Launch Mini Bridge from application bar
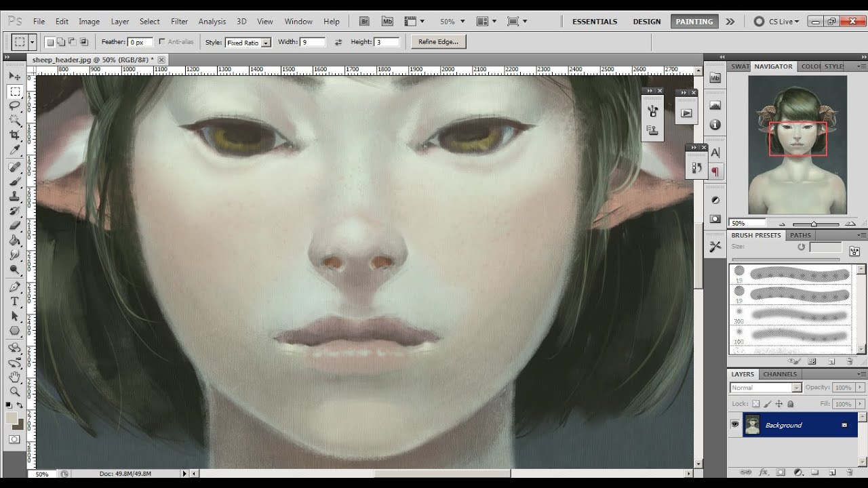The width and height of the screenshot is (868, 488). click(x=387, y=21)
